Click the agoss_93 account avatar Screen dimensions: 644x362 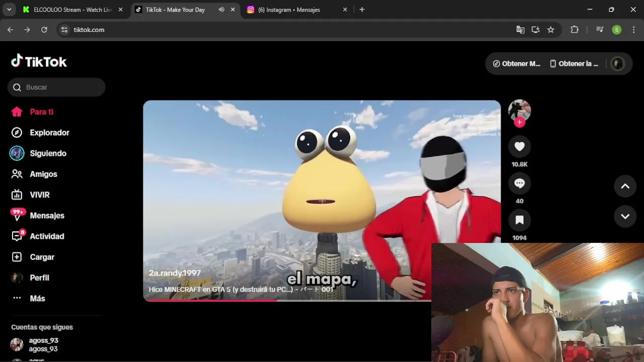click(17, 344)
